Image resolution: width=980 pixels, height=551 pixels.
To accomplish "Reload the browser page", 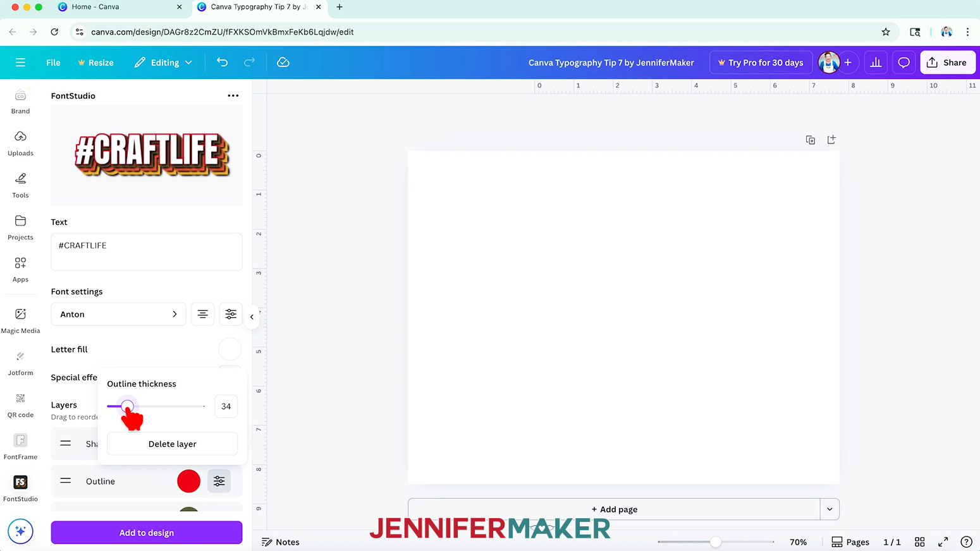I will [x=54, y=32].
